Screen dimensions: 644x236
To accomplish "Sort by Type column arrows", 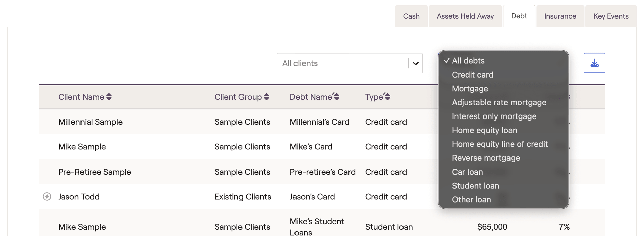I will click(387, 97).
